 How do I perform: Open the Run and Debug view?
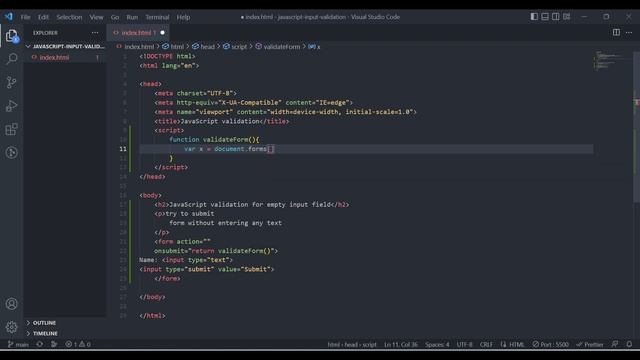click(12, 106)
